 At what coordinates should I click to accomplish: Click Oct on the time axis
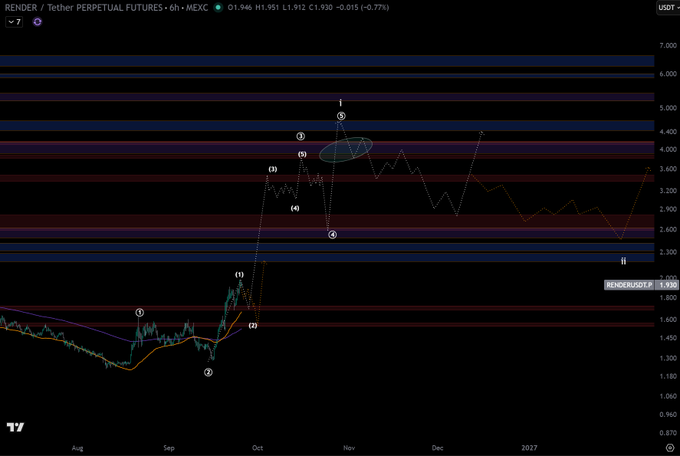(x=258, y=448)
